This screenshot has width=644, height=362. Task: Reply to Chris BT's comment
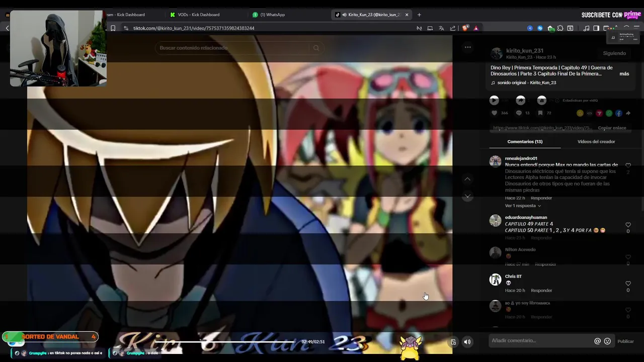pyautogui.click(x=541, y=291)
